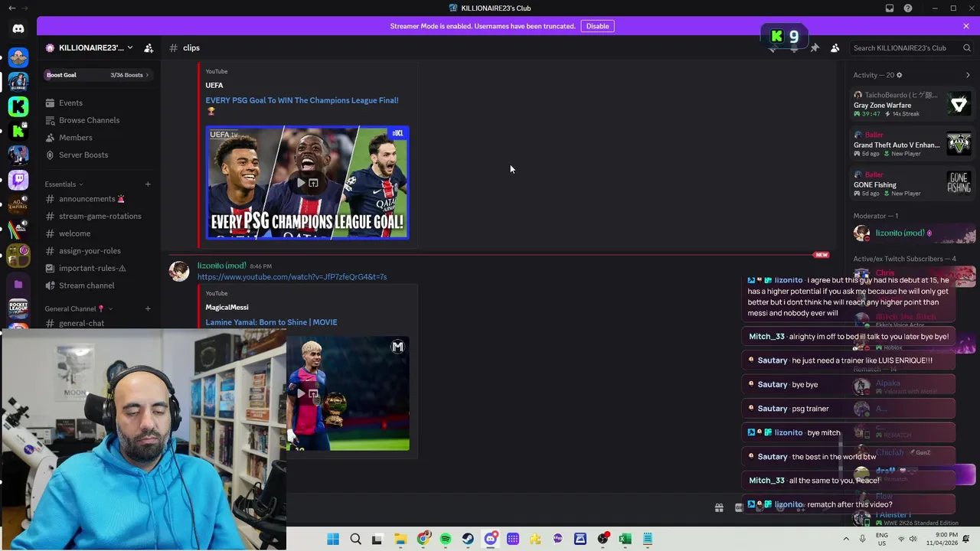This screenshot has height=551, width=980.
Task: Show hidden system tray icons
Action: click(x=846, y=540)
